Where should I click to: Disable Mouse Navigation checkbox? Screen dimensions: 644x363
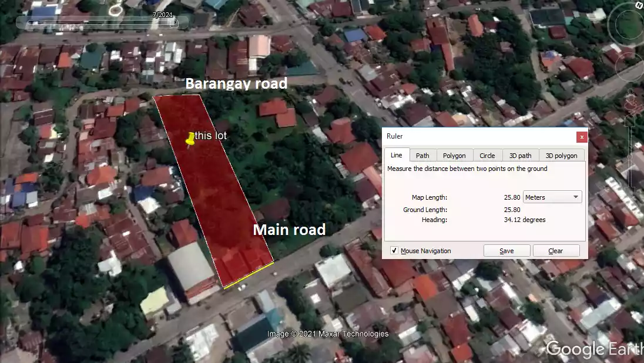pos(394,250)
